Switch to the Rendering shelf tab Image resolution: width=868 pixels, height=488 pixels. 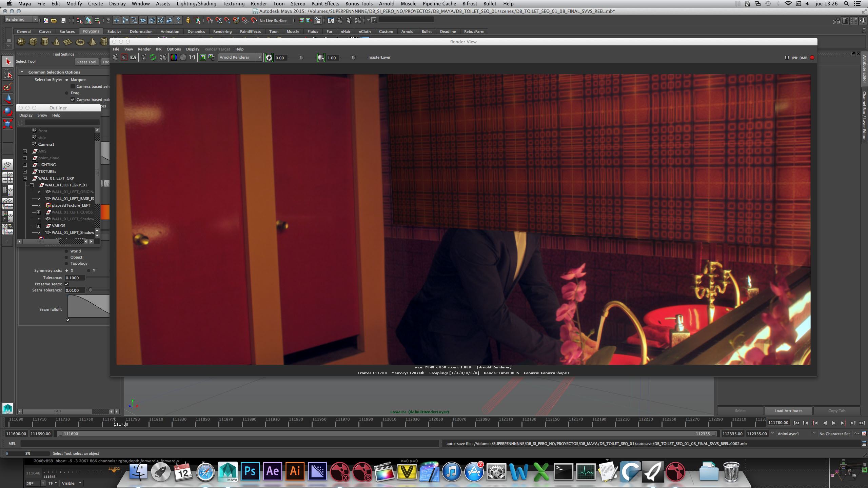222,32
